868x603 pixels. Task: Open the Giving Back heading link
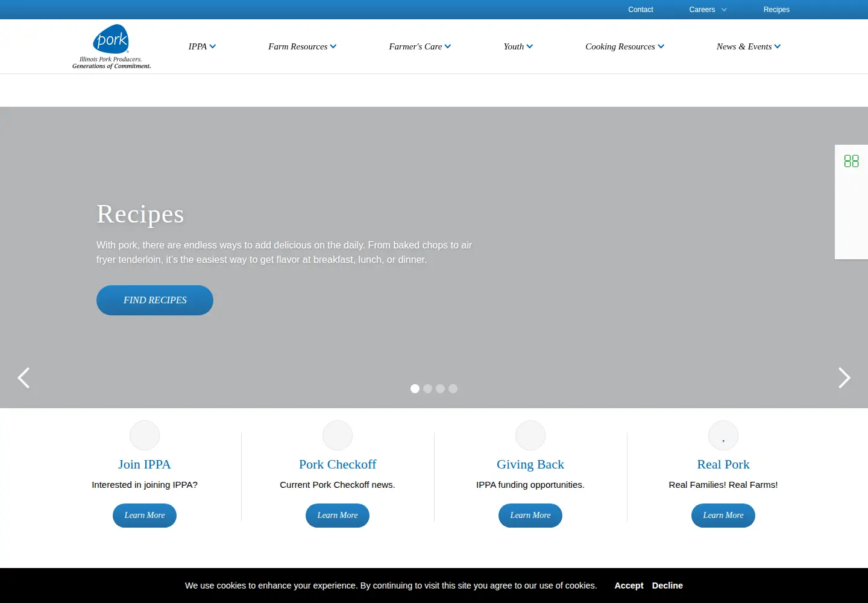(x=530, y=464)
